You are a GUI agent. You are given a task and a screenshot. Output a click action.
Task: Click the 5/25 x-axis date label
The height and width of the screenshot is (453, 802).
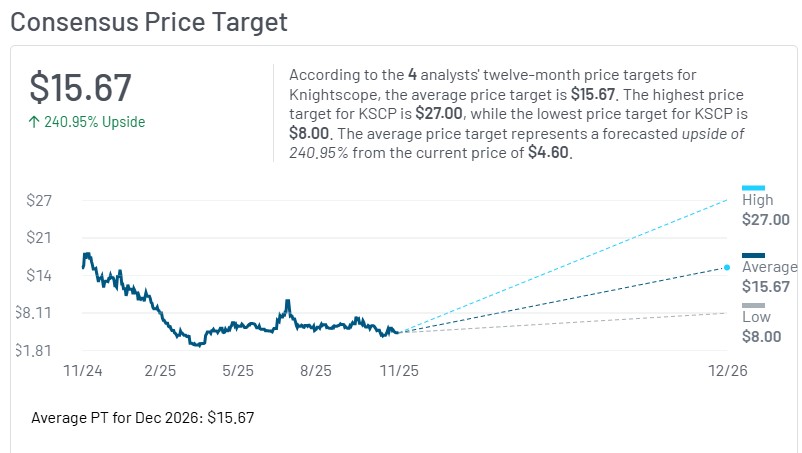coord(238,370)
